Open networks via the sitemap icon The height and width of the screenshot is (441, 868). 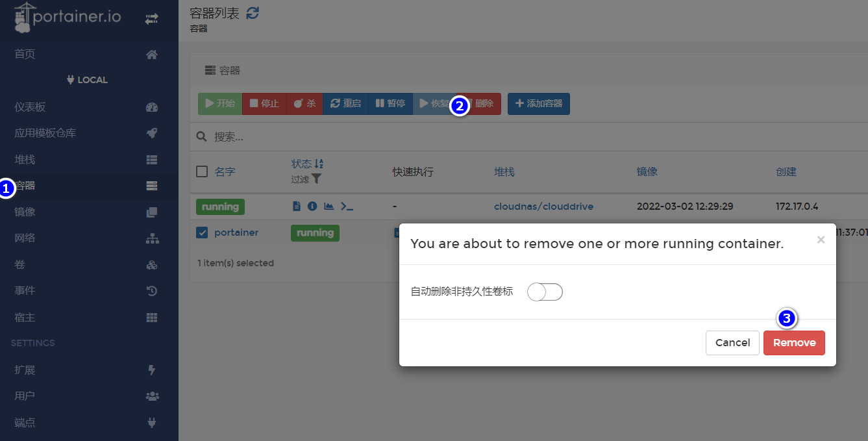[152, 238]
